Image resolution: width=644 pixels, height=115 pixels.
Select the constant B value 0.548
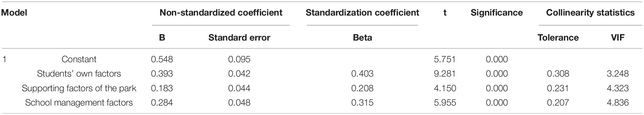pos(162,59)
